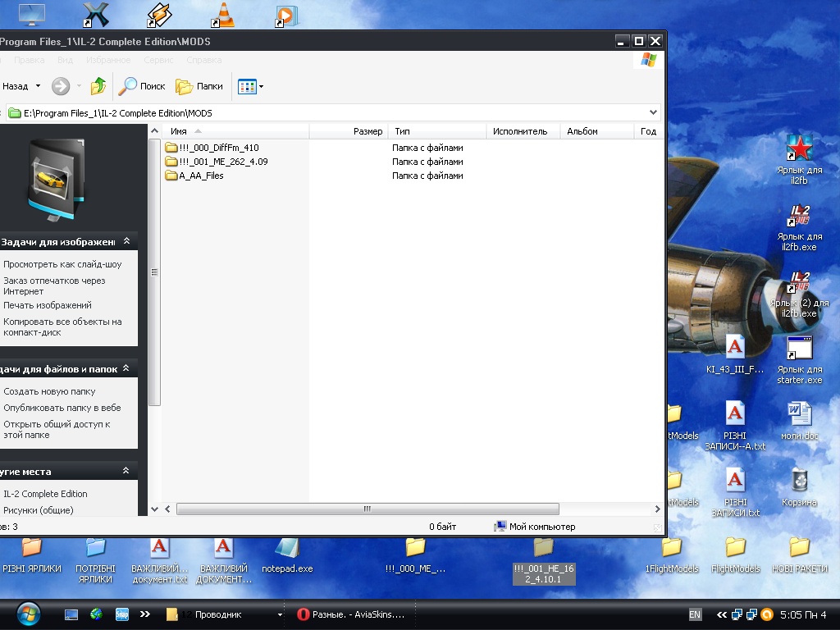
Task: Expand the address bar dropdown
Action: point(653,112)
